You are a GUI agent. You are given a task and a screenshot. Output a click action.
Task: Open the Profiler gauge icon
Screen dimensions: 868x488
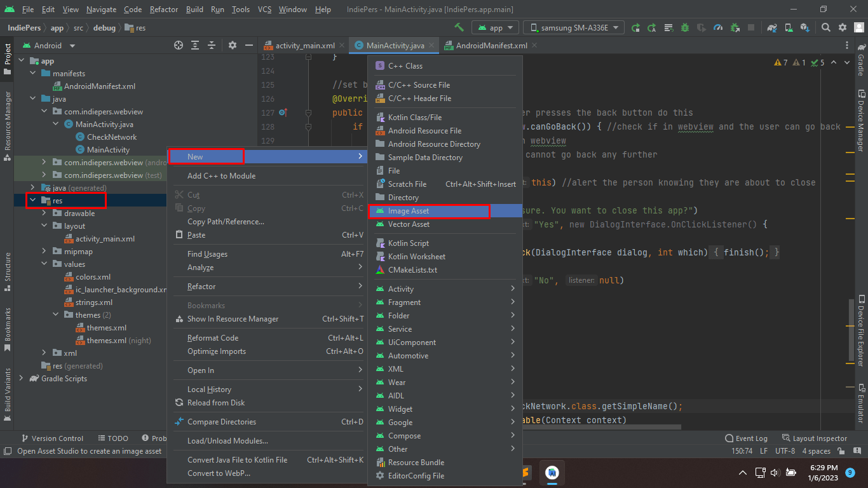coord(718,27)
